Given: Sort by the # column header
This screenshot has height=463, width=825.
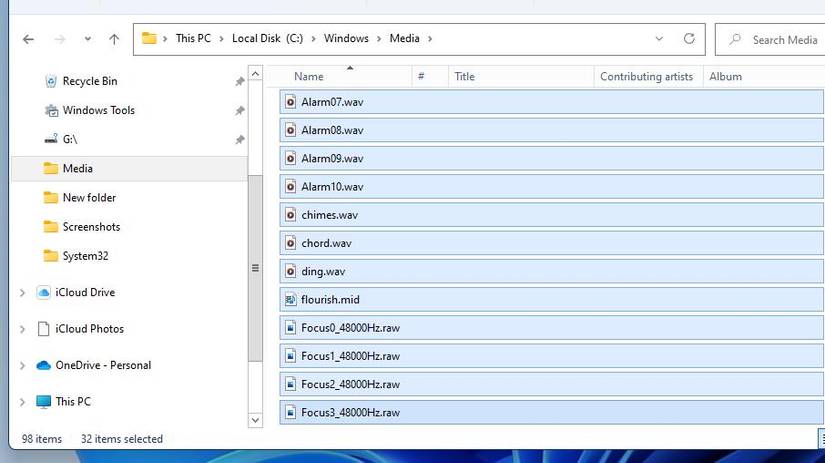Looking at the screenshot, I should pyautogui.click(x=421, y=76).
